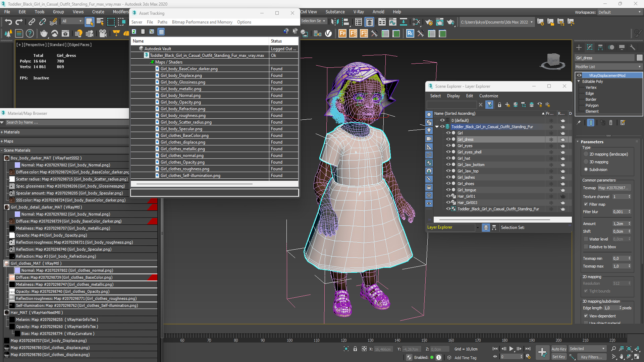Click the Rc blue toolbar icon
This screenshot has height=362, width=644.
(410, 33)
